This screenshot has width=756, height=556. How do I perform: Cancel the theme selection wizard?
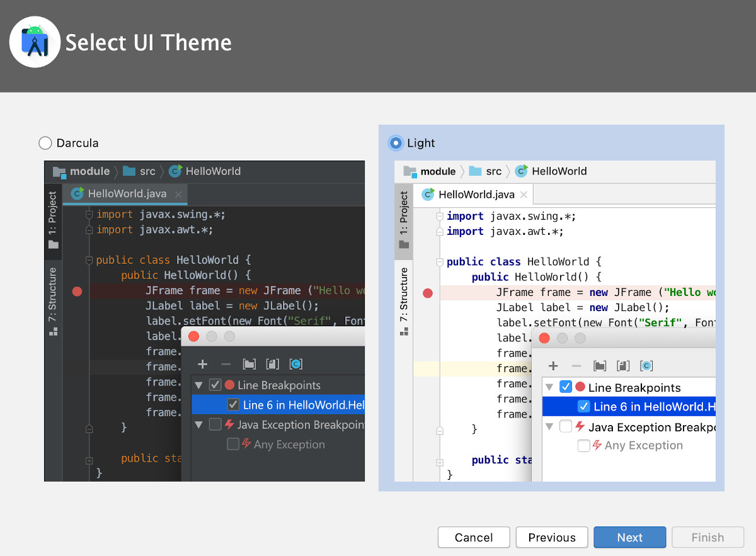tap(474, 537)
